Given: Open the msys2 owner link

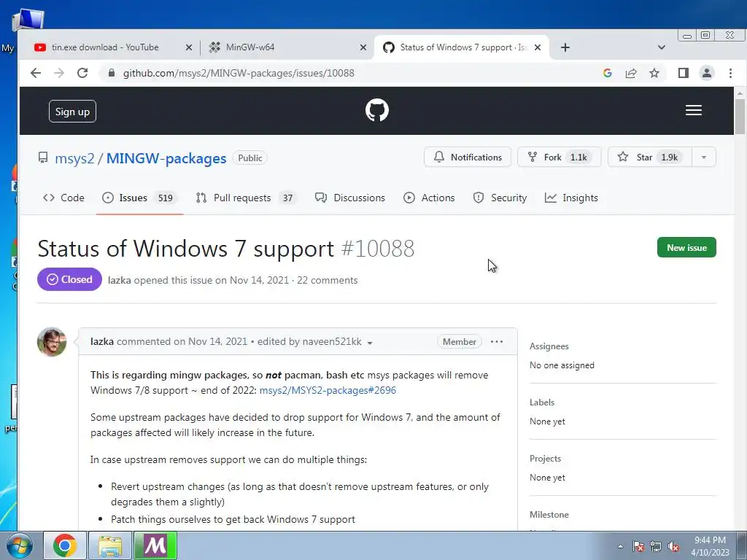Looking at the screenshot, I should (x=75, y=158).
